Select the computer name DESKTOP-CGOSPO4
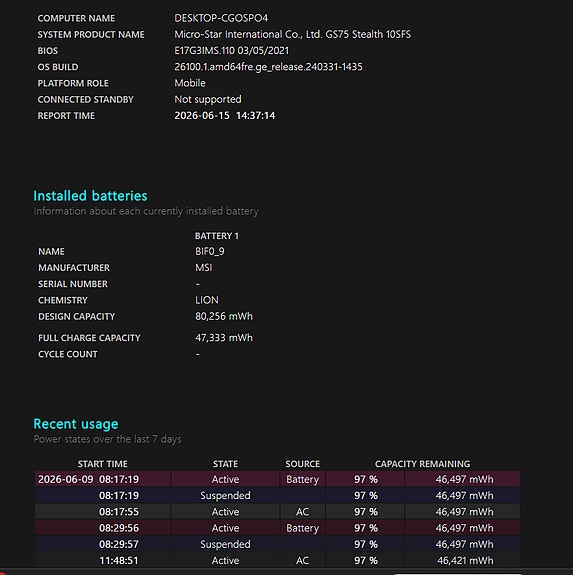 click(221, 18)
